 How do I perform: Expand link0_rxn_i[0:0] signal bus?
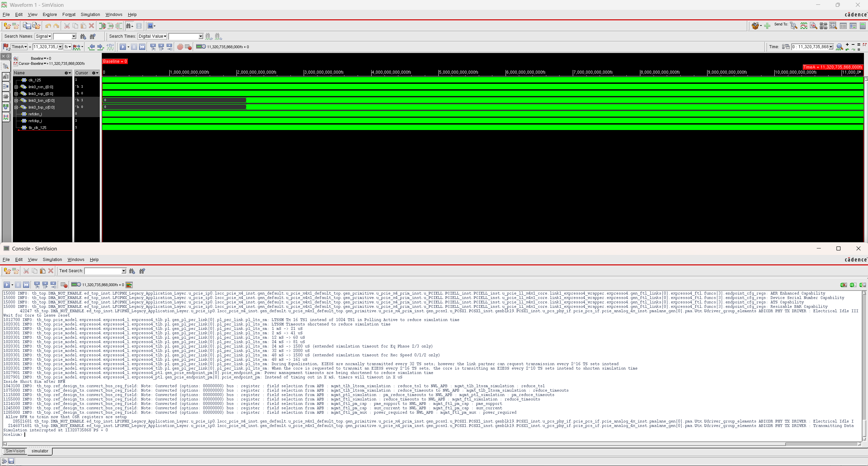(16, 87)
